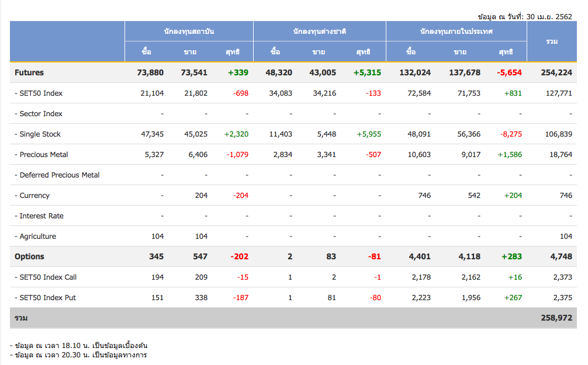The width and height of the screenshot is (588, 365).
Task: Select the Deferred Precious Metal row label
Action: [x=57, y=175]
